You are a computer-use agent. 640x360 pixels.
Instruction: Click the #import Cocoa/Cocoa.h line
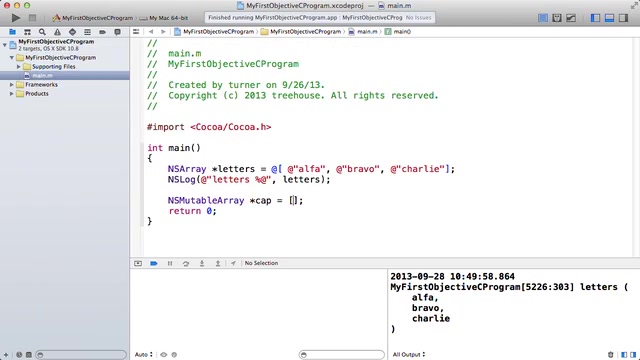coord(209,127)
